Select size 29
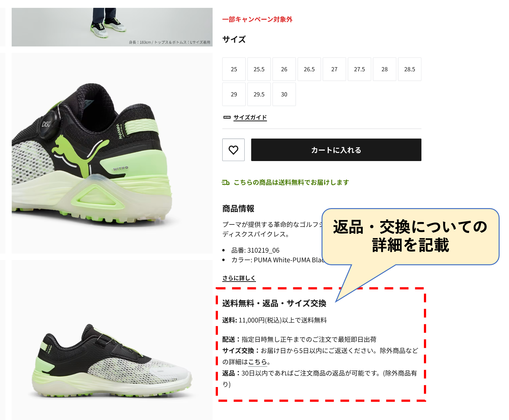The width and height of the screenshot is (509, 420). coord(234,94)
